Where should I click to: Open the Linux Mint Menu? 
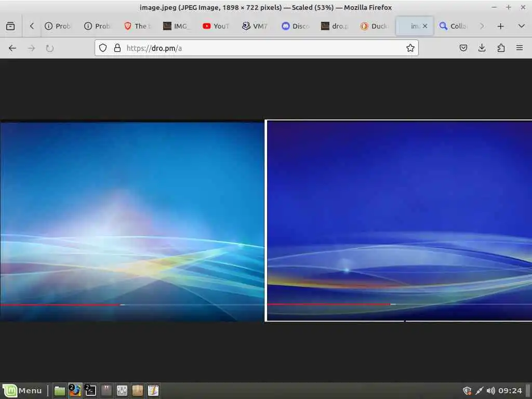click(23, 391)
